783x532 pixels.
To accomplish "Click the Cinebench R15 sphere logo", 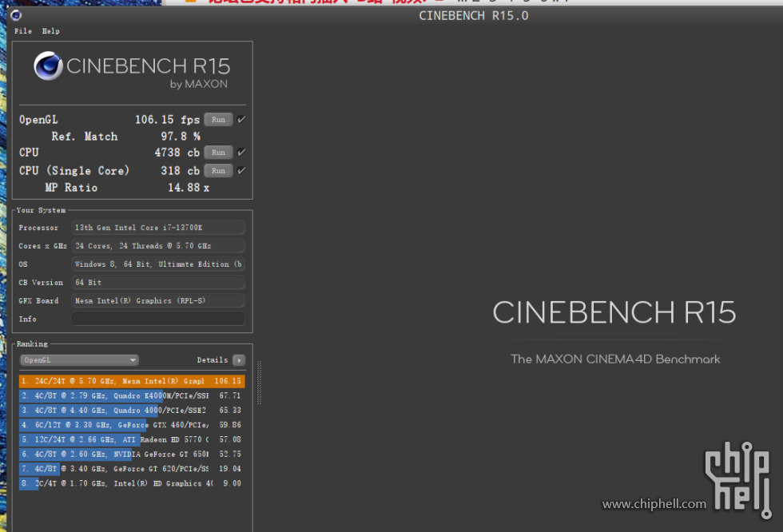I will pos(48,66).
